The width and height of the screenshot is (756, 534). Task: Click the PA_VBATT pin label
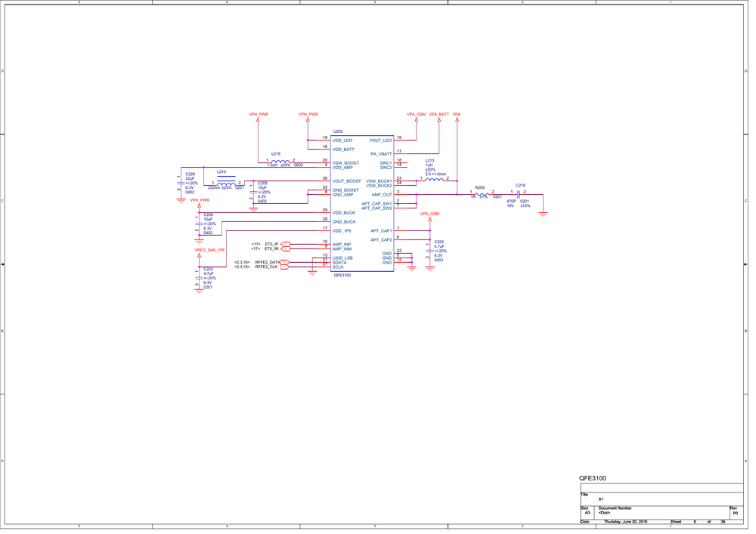(381, 154)
